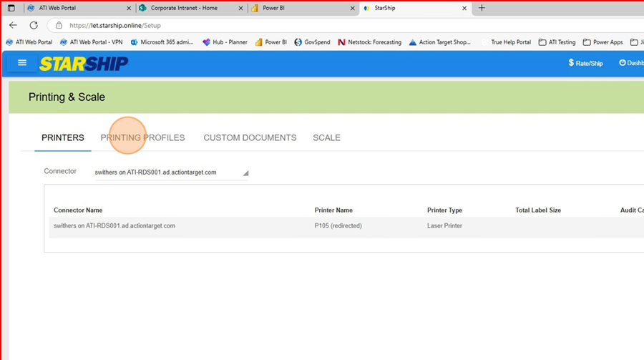Click the tab actions icon in Edge
The image size is (644, 360).
pyautogui.click(x=11, y=8)
